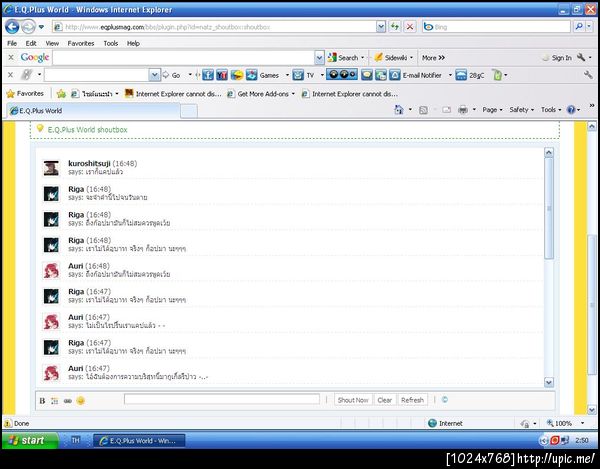This screenshot has height=469, width=600.
Task: Expand the Games dropdown in toolbar
Action: [x=287, y=75]
